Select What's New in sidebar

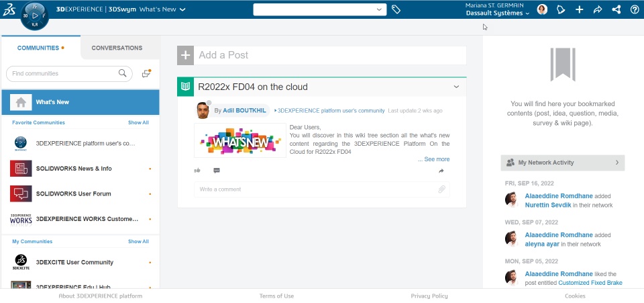[x=80, y=102]
